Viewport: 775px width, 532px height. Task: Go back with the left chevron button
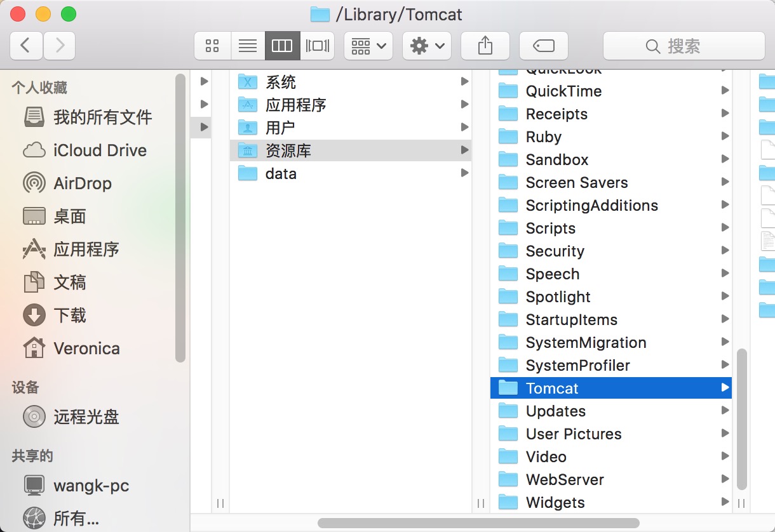click(x=27, y=46)
